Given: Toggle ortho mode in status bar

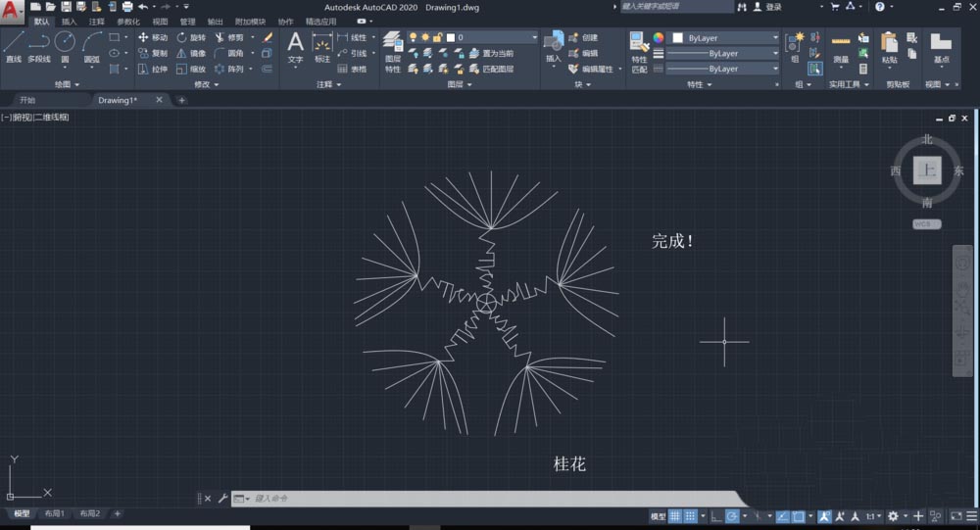Looking at the screenshot, I should [x=715, y=516].
